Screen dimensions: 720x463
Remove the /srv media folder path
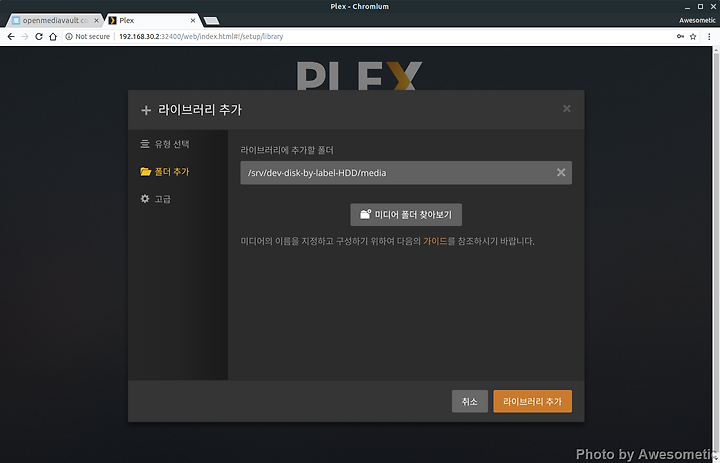point(561,172)
